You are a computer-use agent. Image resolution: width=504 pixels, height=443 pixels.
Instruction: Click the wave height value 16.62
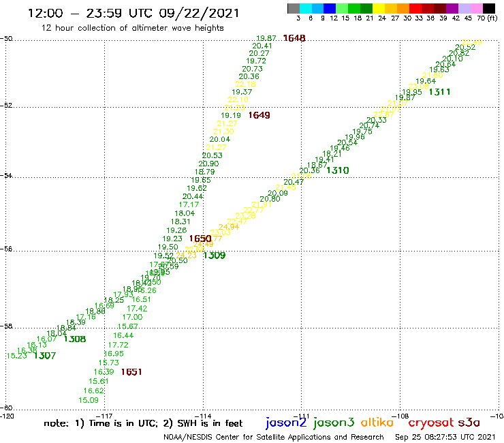94,391
